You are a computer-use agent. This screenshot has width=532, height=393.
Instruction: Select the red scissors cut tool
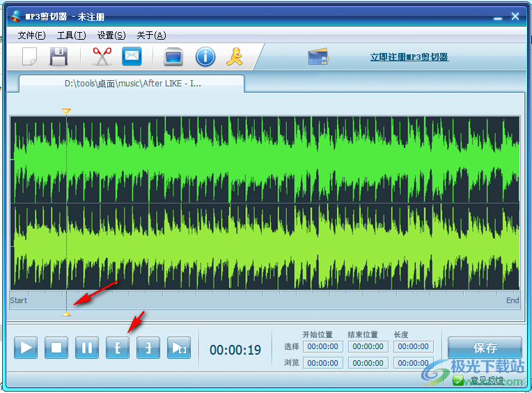(102, 56)
